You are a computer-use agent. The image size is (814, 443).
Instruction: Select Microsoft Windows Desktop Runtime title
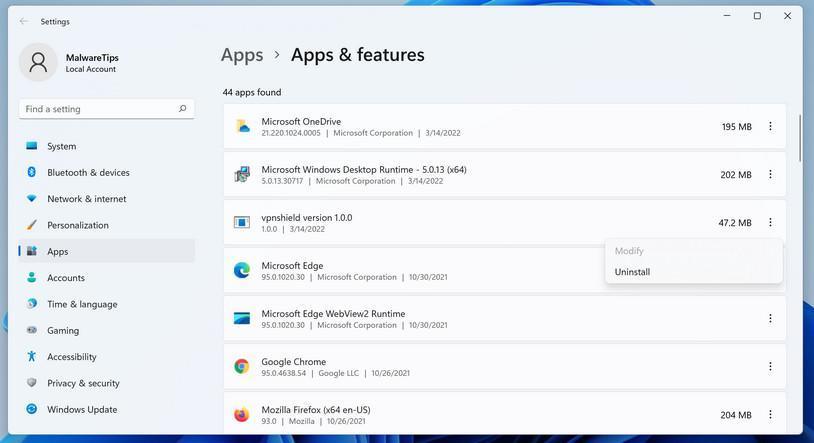tap(364, 170)
